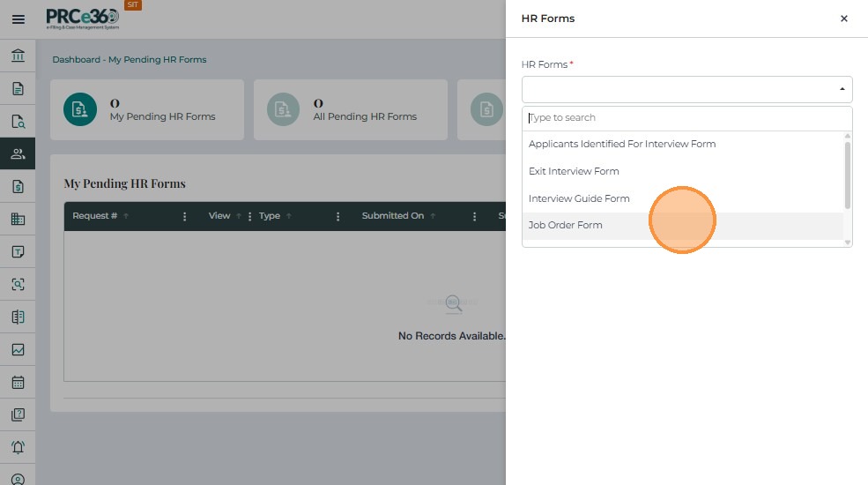This screenshot has width=868, height=485.
Task: Open the help question sidebar icon
Action: click(x=18, y=414)
